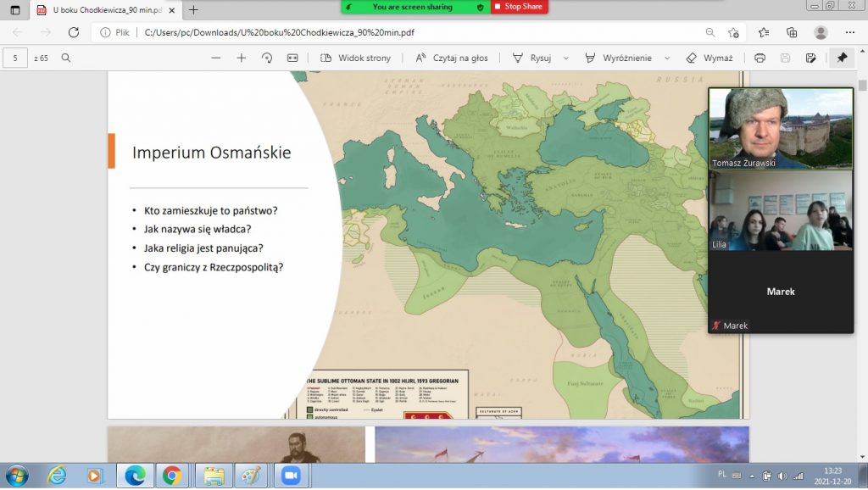Toggle the Wymaż eraser tool
The image size is (868, 490).
(x=709, y=58)
